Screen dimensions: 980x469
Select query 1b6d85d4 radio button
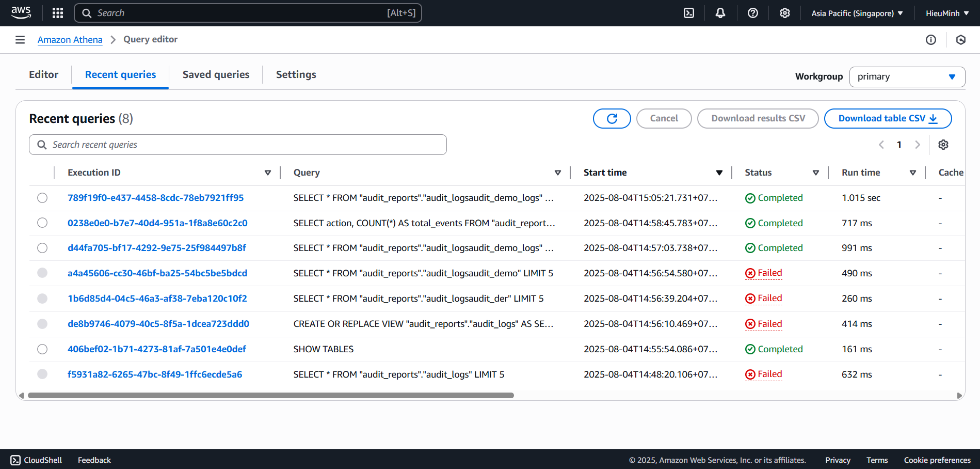42,299
